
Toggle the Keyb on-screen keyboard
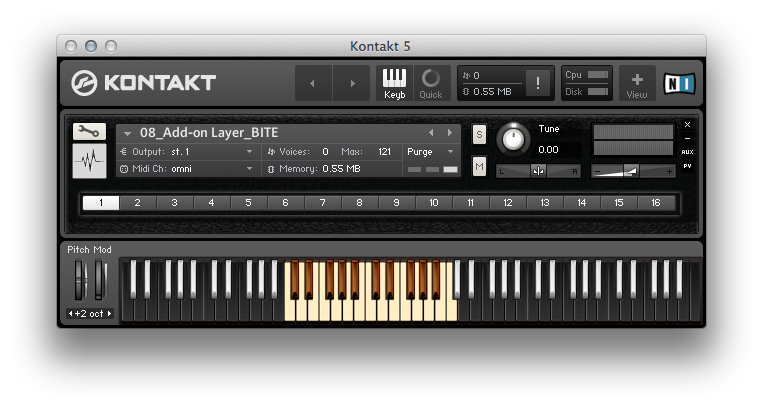(x=394, y=83)
